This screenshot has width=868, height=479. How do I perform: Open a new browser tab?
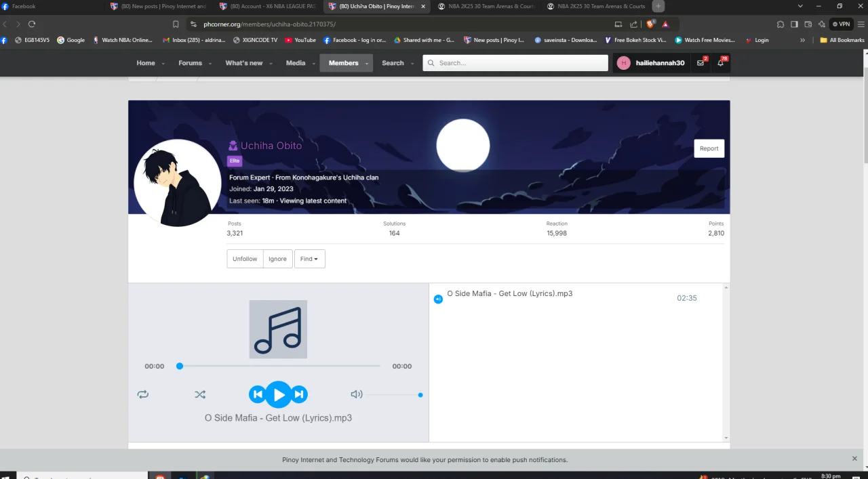click(658, 6)
